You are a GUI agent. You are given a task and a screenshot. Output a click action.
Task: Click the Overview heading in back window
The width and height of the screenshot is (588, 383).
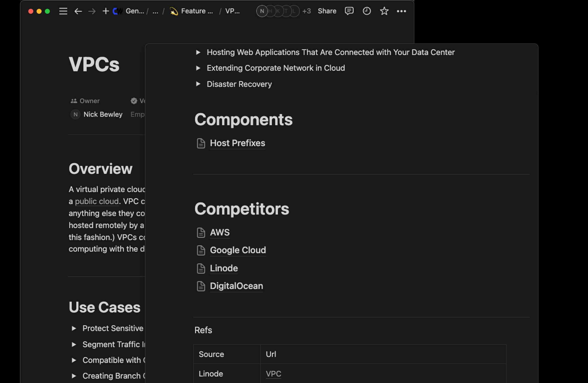point(101,169)
